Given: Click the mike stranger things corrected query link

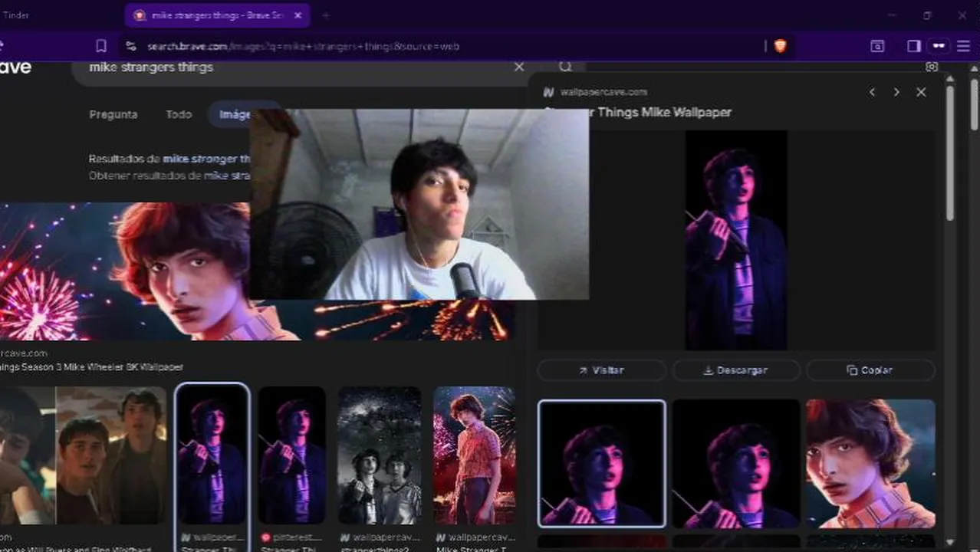Looking at the screenshot, I should pyautogui.click(x=206, y=159).
